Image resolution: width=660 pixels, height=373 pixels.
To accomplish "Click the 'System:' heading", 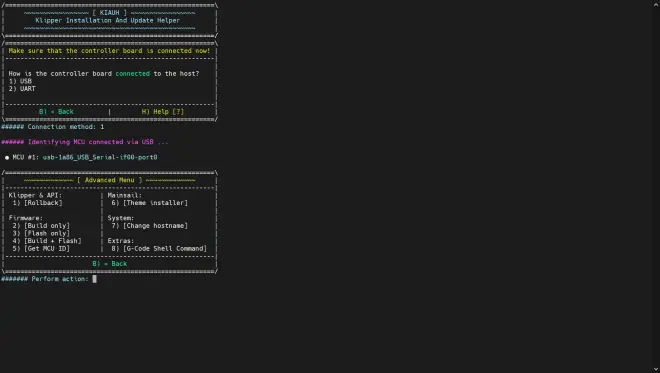I will tap(121, 218).
